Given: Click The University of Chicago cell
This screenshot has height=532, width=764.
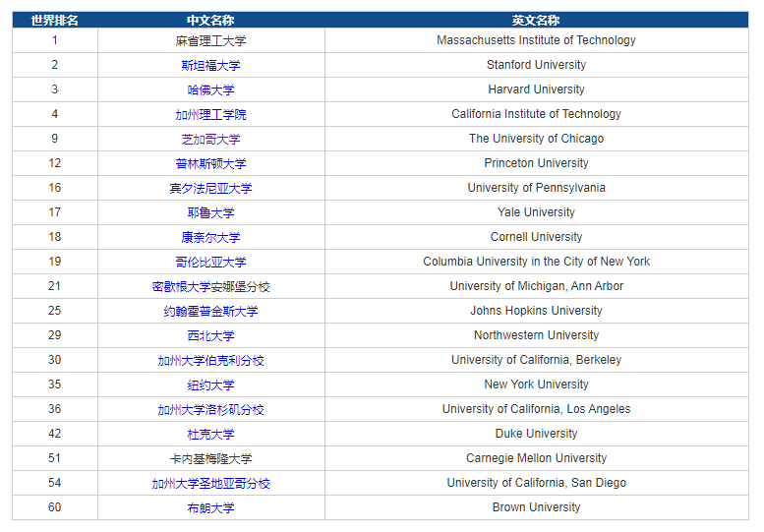Looking at the screenshot, I should (536, 139).
